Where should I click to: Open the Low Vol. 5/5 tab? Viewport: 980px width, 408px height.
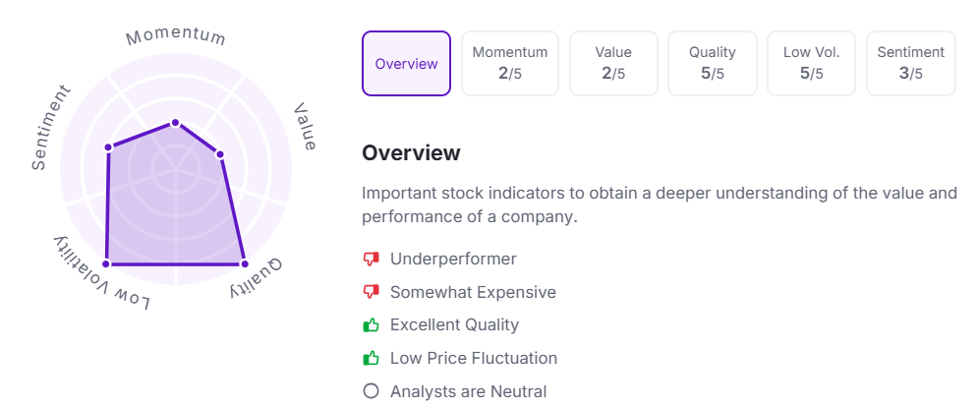click(x=811, y=64)
